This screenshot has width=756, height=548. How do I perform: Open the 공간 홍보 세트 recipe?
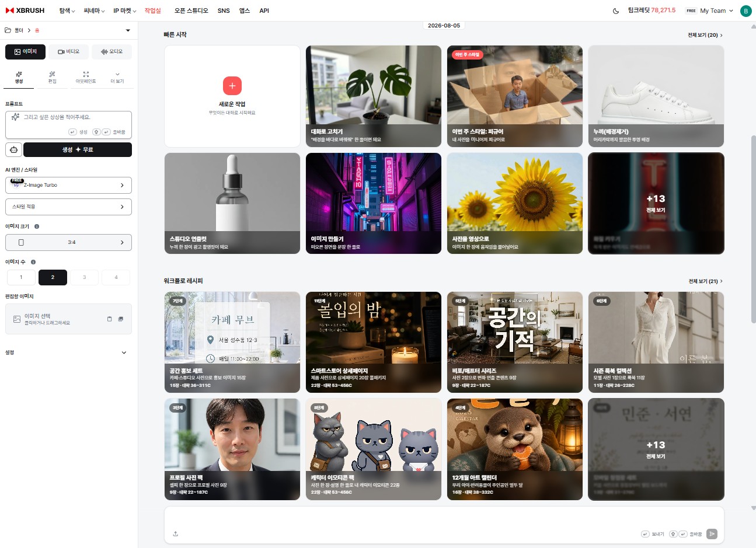point(232,343)
